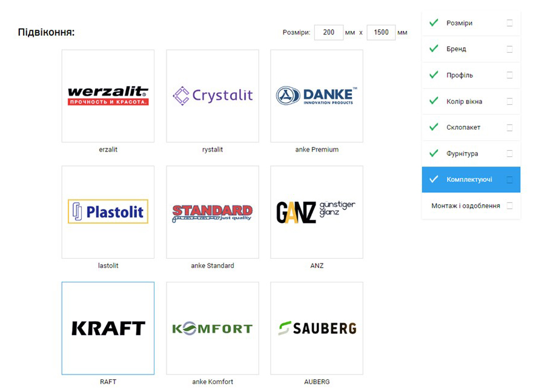Go to the Колір вікна step

point(464,101)
